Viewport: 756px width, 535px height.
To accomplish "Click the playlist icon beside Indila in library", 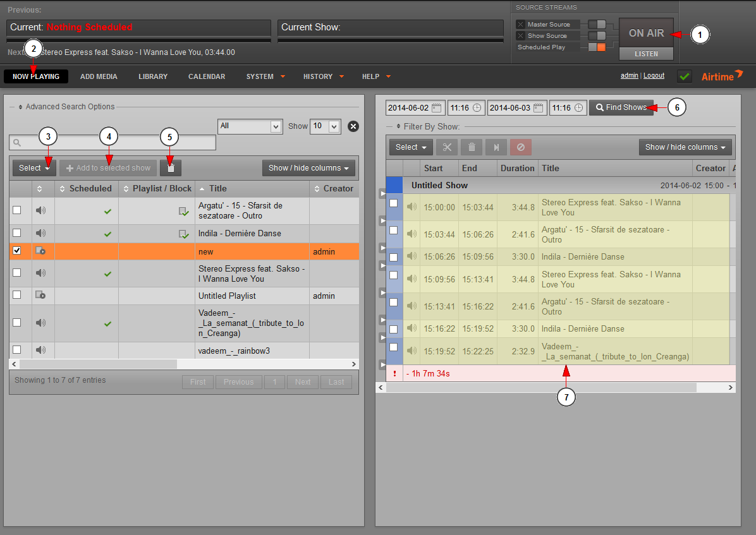I will coord(183,234).
